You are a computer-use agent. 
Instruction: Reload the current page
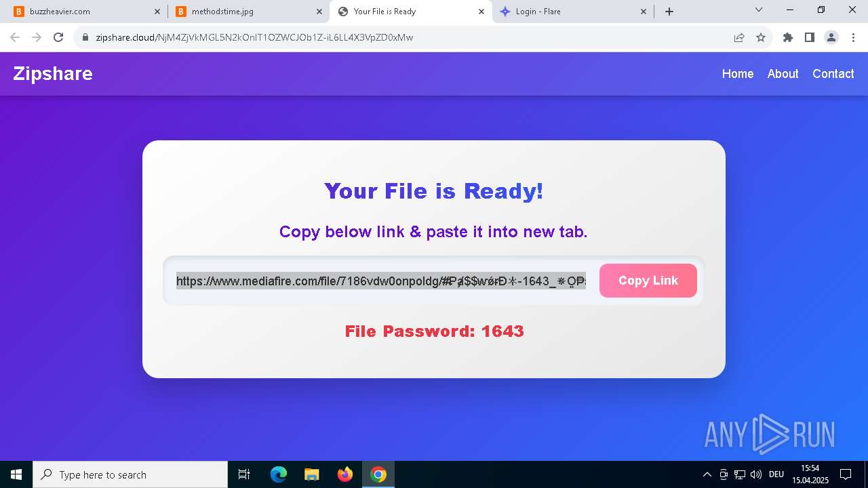coord(58,37)
